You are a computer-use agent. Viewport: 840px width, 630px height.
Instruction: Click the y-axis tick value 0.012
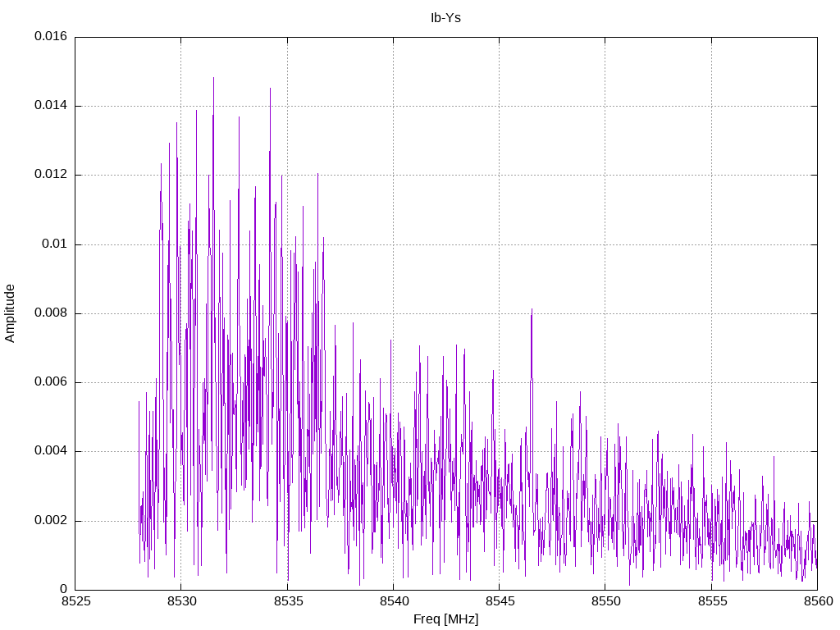(51, 174)
